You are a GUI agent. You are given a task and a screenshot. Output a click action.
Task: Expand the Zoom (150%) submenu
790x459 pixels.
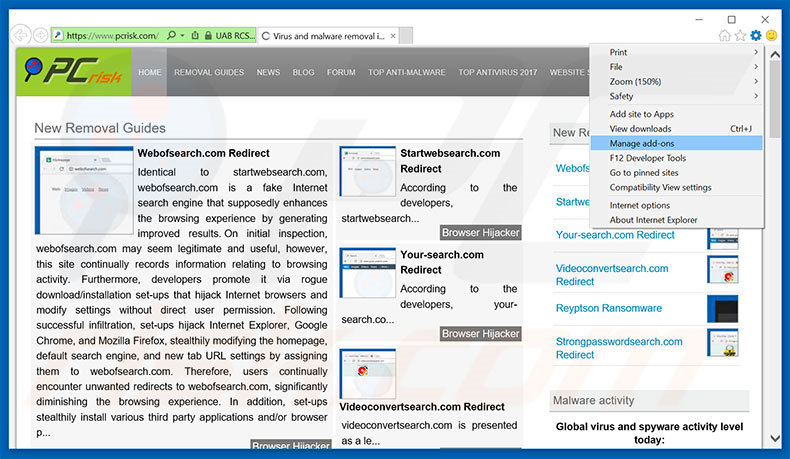[677, 81]
